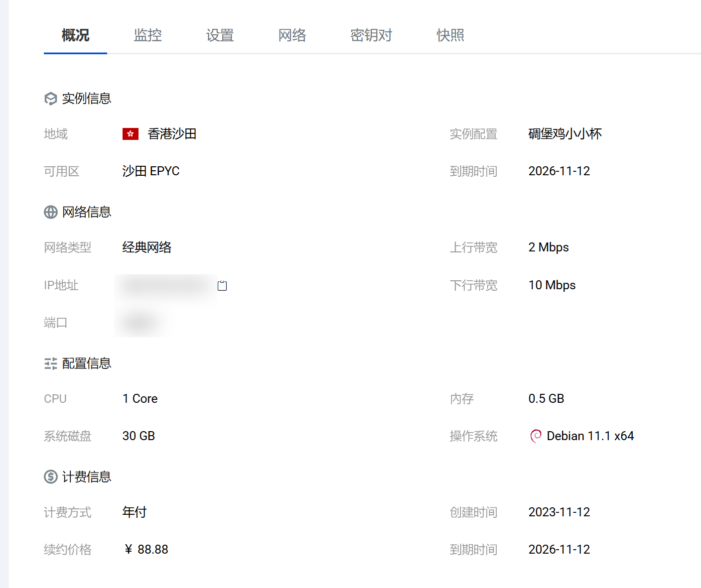Open the 监控 tab
This screenshot has height=588, width=701.
tap(147, 35)
